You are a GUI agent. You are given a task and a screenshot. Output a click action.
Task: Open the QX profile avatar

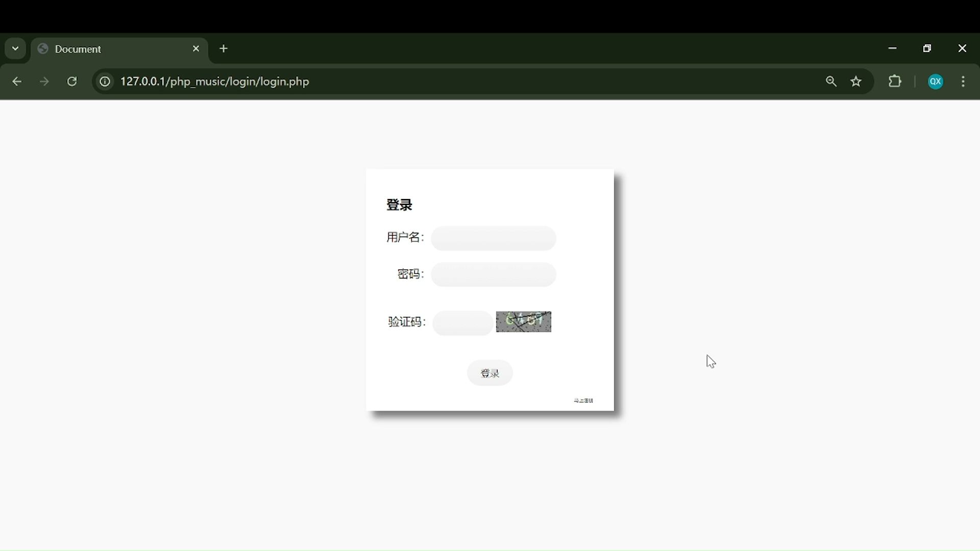point(935,82)
